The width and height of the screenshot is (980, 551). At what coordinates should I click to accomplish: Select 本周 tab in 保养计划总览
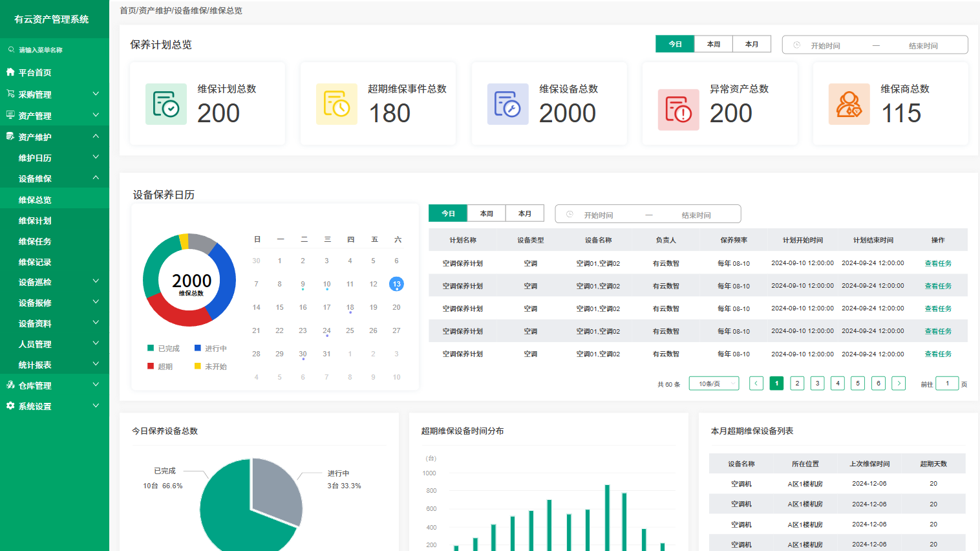click(713, 44)
